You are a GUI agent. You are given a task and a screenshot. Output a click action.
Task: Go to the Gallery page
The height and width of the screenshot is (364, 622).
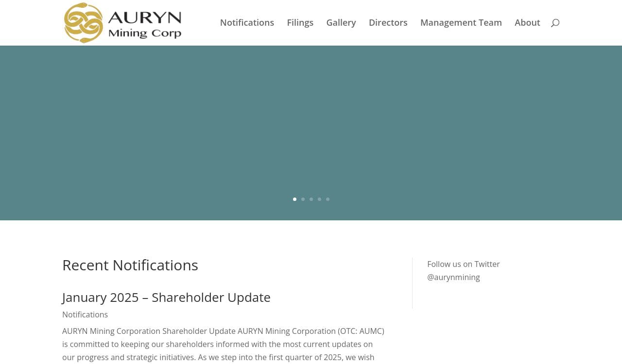pos(341,23)
